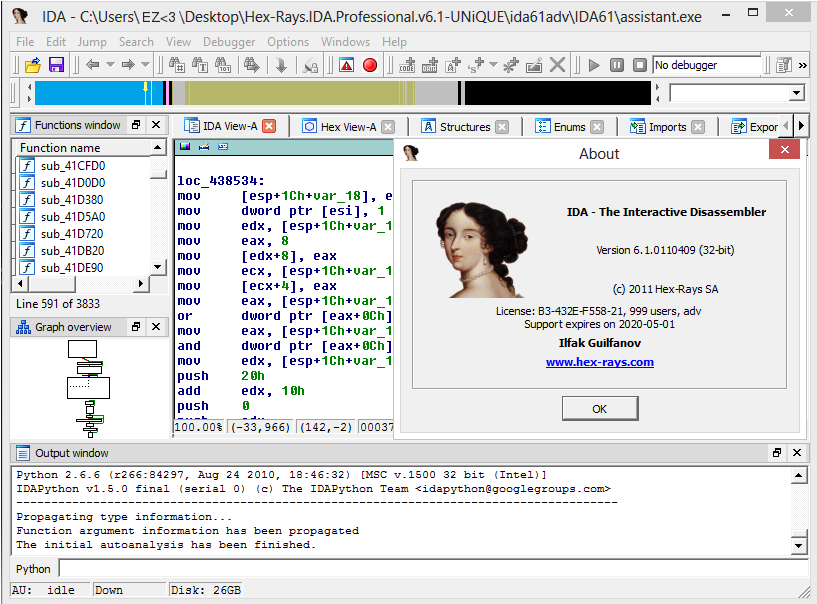Click the red breakpoint circle icon

(x=370, y=65)
